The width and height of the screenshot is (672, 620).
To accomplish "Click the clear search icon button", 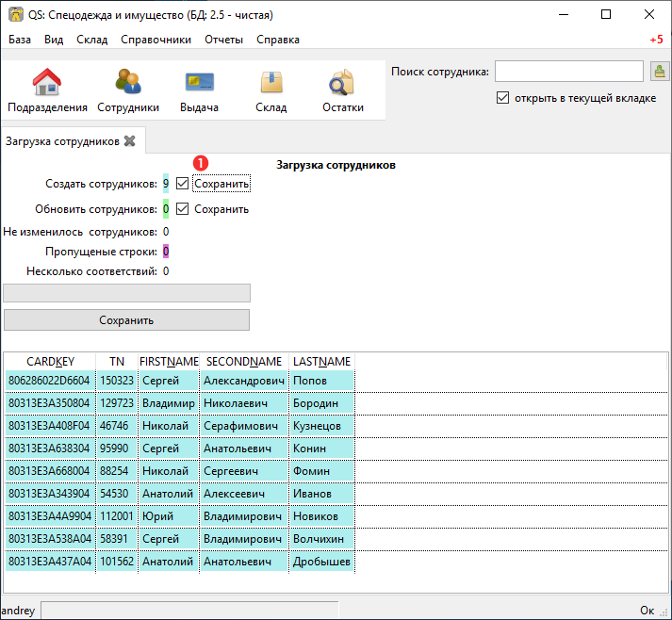I will 660,71.
